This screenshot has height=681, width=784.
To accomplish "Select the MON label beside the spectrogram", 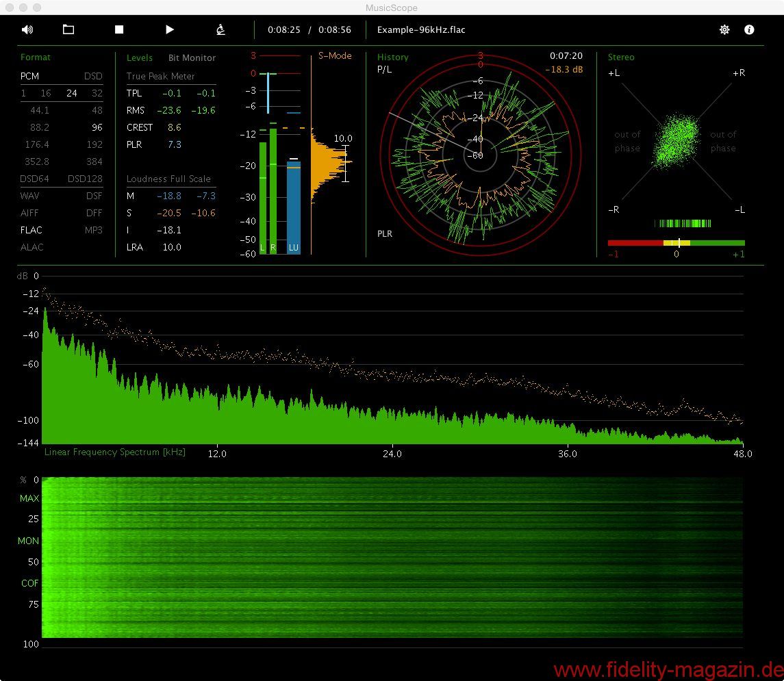I will tap(29, 541).
